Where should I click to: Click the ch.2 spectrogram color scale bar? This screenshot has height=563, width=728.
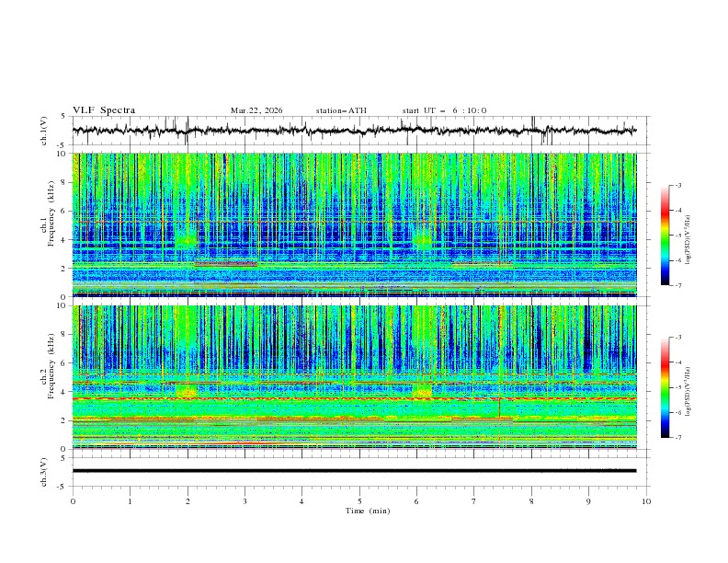point(665,387)
